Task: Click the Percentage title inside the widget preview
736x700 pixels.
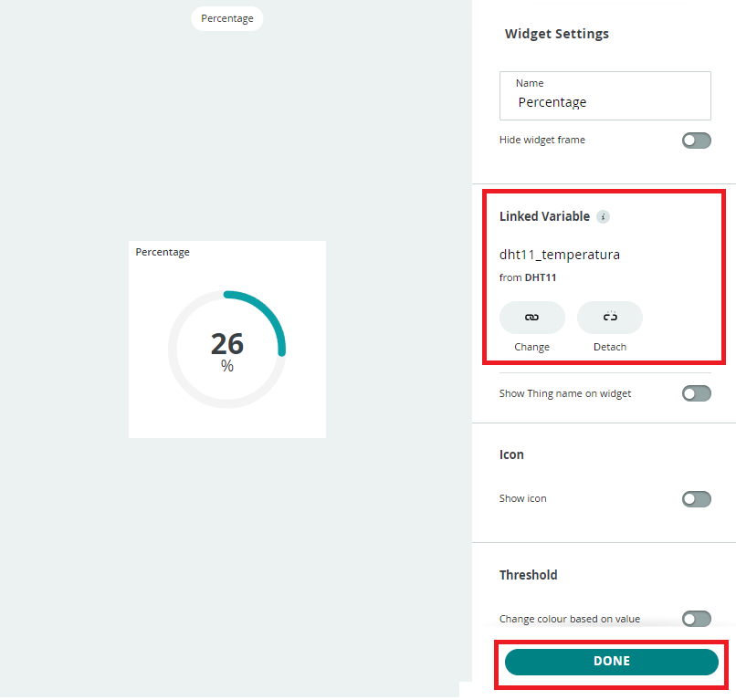Action: 163,253
